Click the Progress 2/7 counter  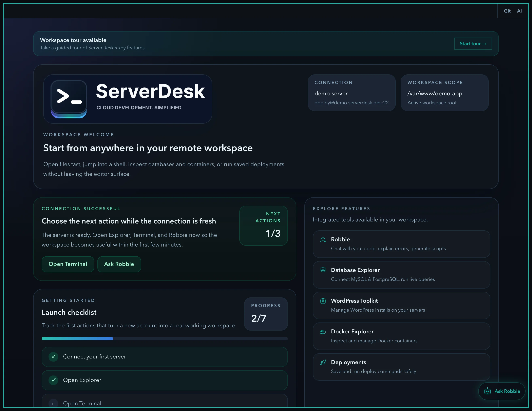pyautogui.click(x=266, y=314)
